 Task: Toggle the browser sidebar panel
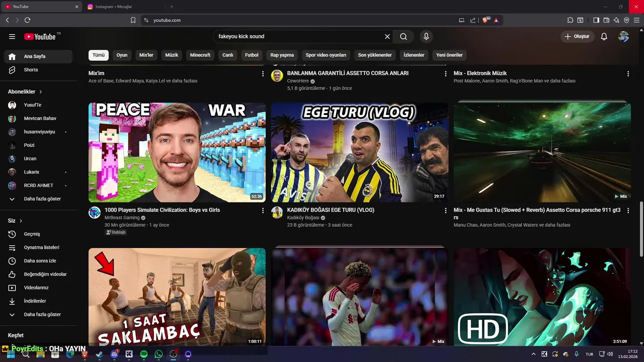click(596, 20)
